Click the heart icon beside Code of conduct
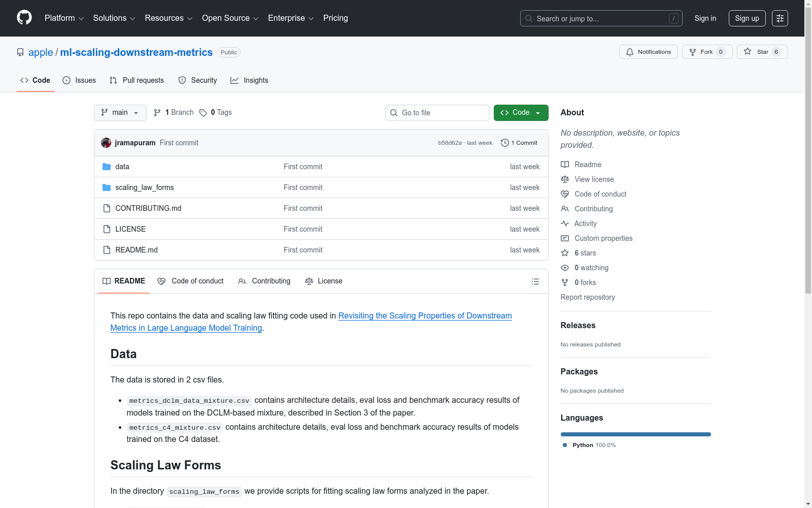The image size is (812, 508). pos(565,194)
